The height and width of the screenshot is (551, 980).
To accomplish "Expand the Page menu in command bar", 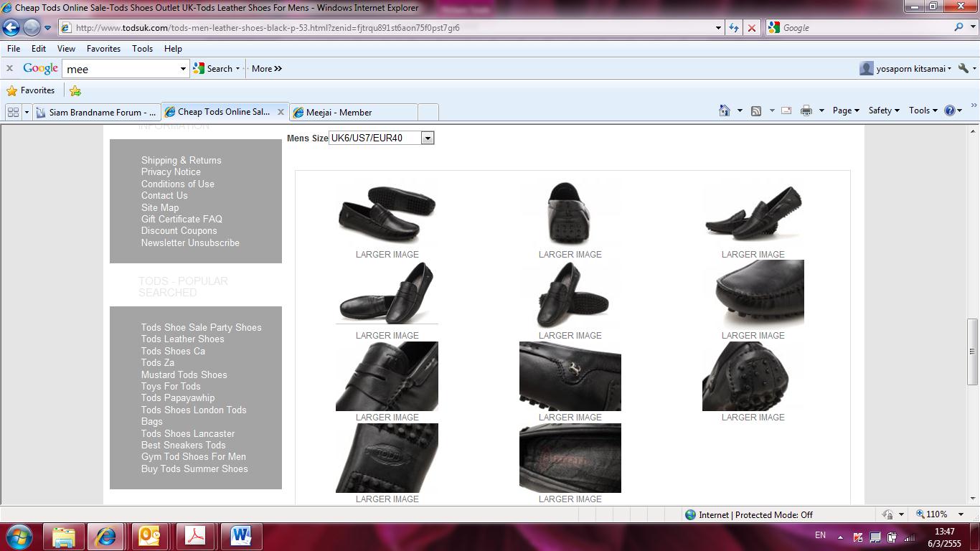I will [845, 110].
